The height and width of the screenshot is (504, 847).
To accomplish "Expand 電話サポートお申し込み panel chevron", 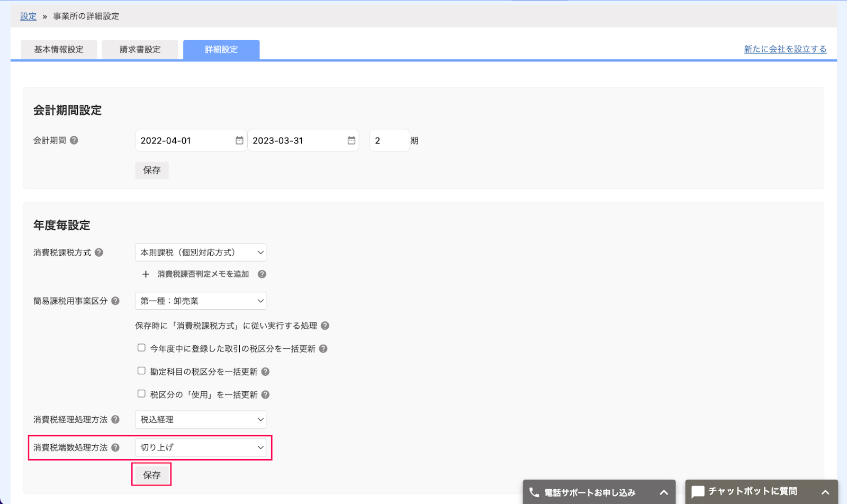I will click(664, 492).
